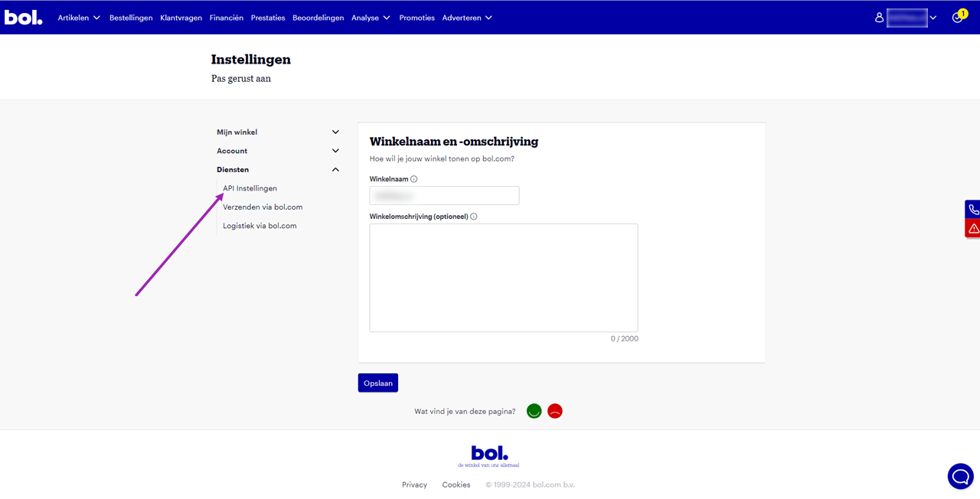Click the Winkelomschrijving info icon
The width and height of the screenshot is (980, 499).
click(474, 217)
